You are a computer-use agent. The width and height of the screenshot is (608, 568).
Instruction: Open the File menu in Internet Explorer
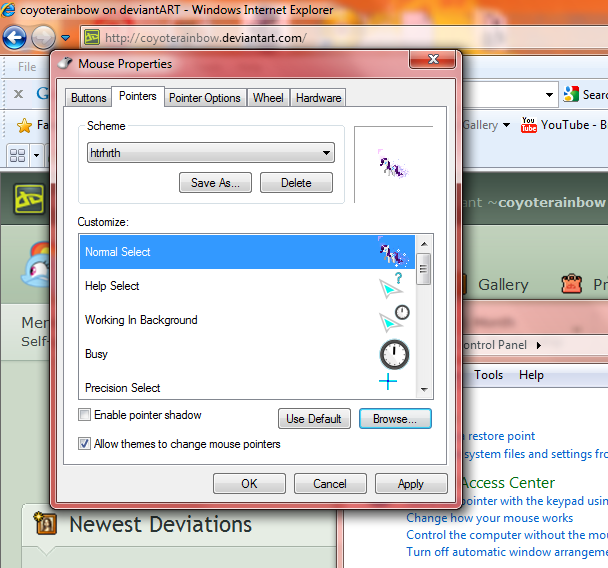coord(27,67)
